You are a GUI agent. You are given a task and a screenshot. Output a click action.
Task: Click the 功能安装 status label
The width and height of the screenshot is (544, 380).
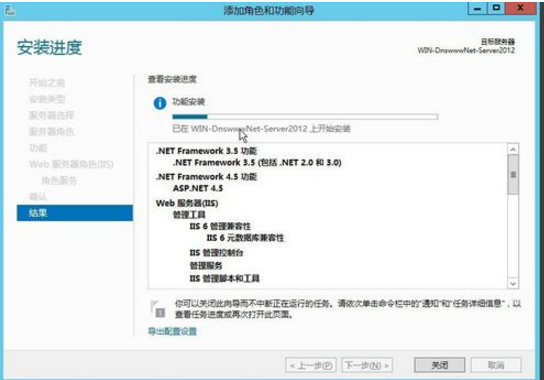(x=189, y=102)
